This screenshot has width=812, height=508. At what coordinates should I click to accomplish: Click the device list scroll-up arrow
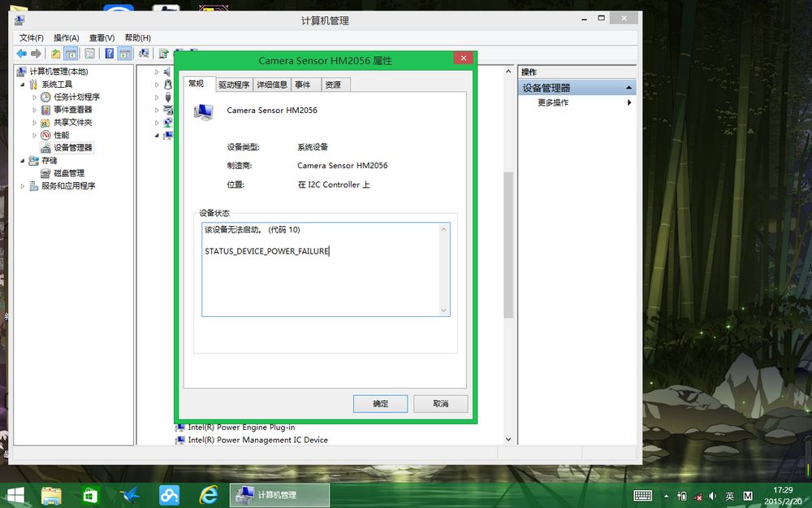[508, 72]
